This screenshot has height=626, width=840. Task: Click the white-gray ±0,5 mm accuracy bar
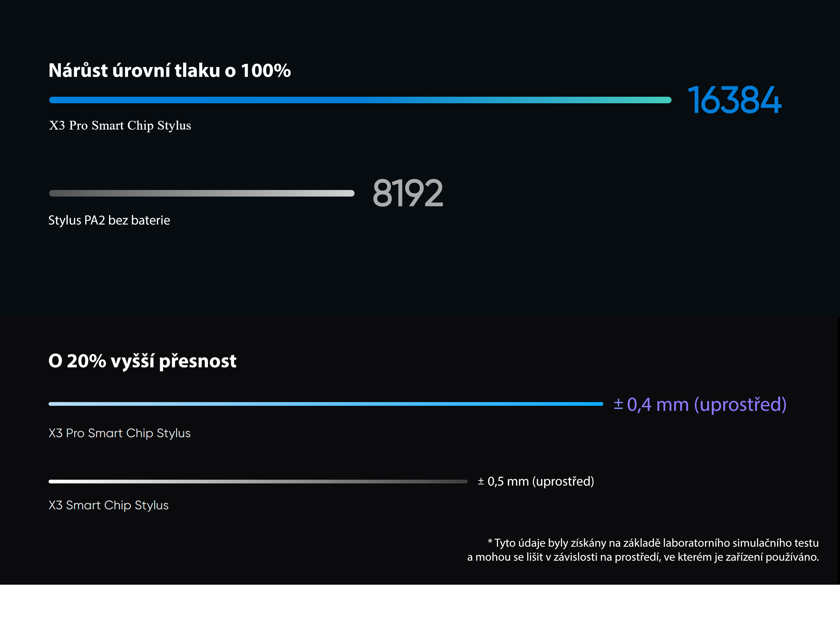pyautogui.click(x=258, y=482)
